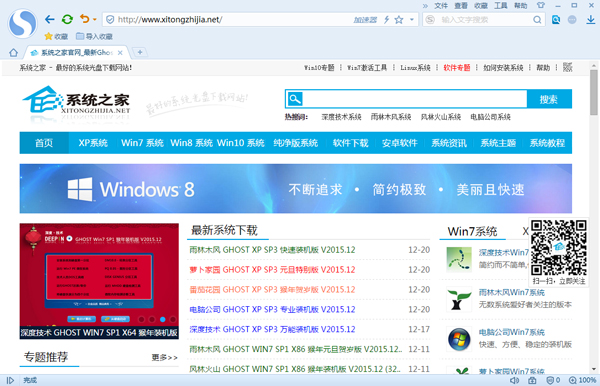Open the 文件 menu

(x=441, y=5)
